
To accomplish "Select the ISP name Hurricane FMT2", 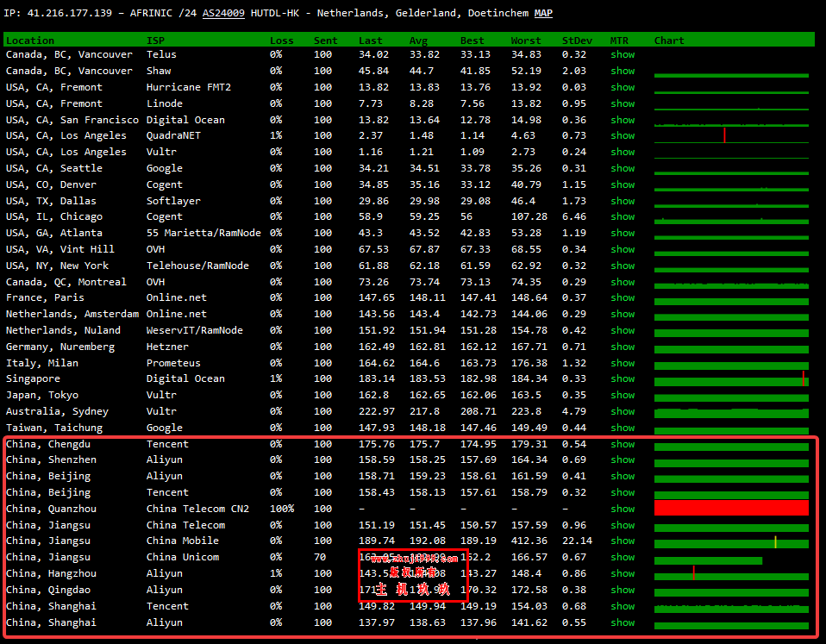I will click(189, 87).
